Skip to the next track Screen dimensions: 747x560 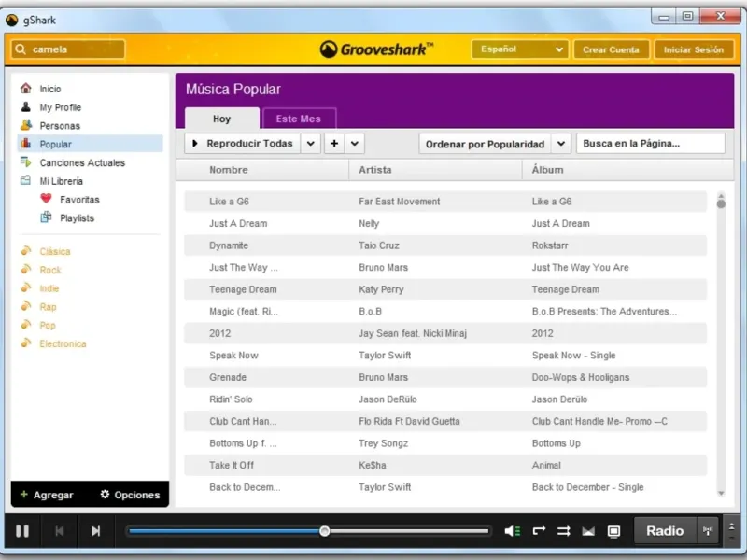pos(95,530)
